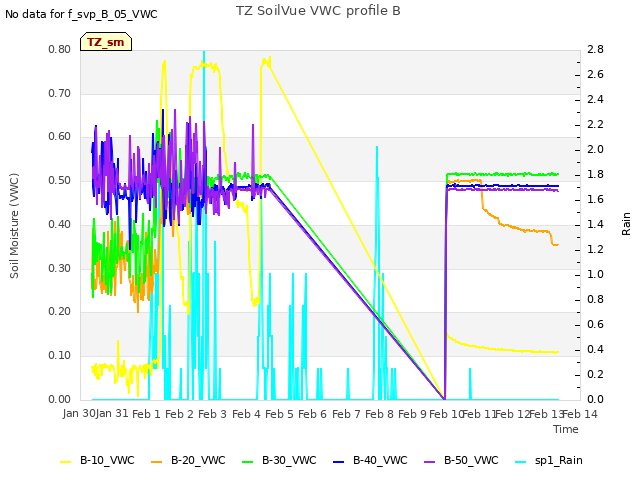Screen dimensions: 640x480
Task: Click the 2.0 rain axis value
Action: coord(596,149)
